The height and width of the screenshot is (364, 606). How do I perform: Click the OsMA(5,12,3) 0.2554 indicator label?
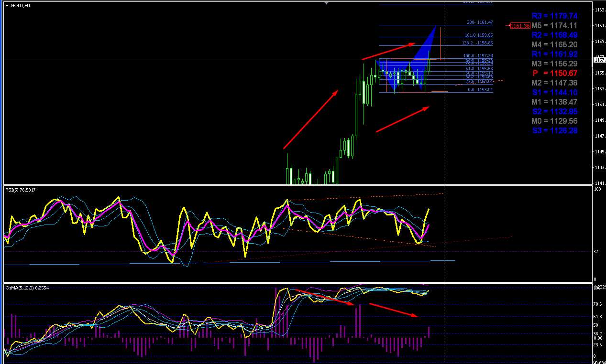pos(27,288)
